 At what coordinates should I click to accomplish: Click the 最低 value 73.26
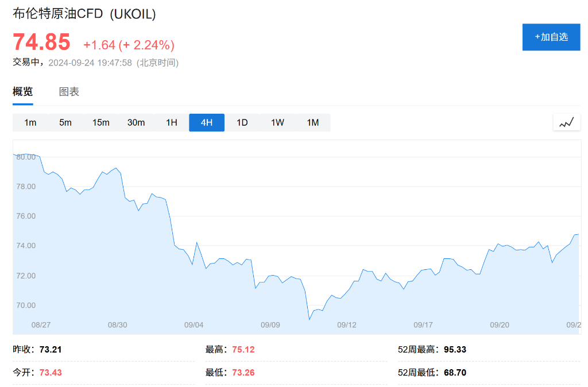[243, 373]
